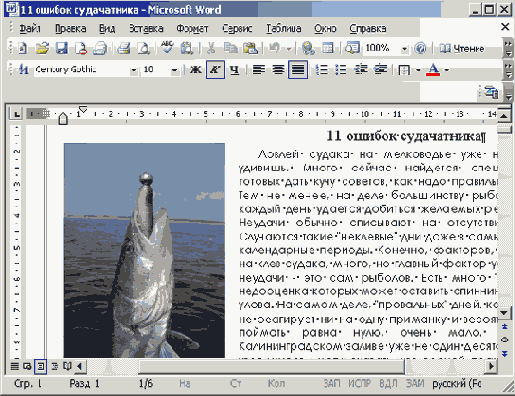Decrease the paragraph indent
Image resolution: width=515 pixels, height=396 pixels.
[x=361, y=69]
